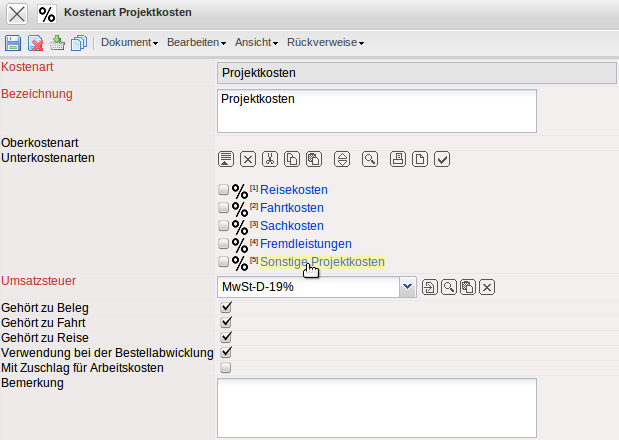Image resolution: width=619 pixels, height=440 pixels.
Task: Open the Ansicht menu
Action: pos(257,43)
